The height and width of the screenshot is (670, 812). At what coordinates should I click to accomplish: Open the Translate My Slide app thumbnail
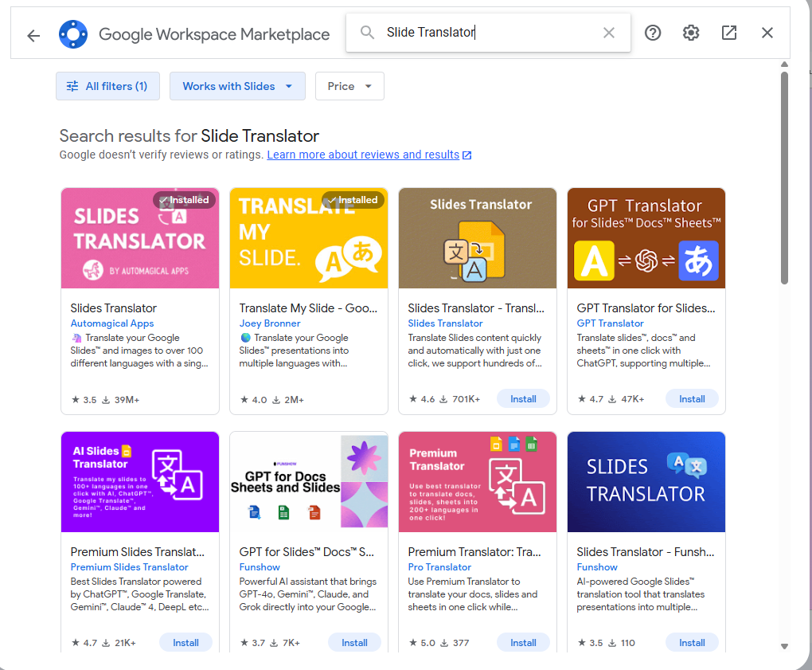click(308, 237)
